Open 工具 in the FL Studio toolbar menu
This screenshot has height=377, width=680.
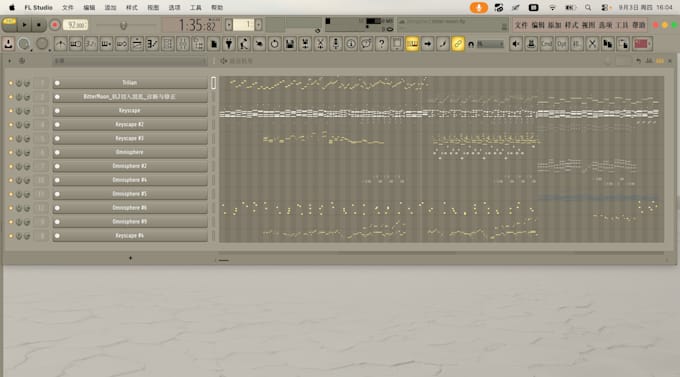coord(622,25)
